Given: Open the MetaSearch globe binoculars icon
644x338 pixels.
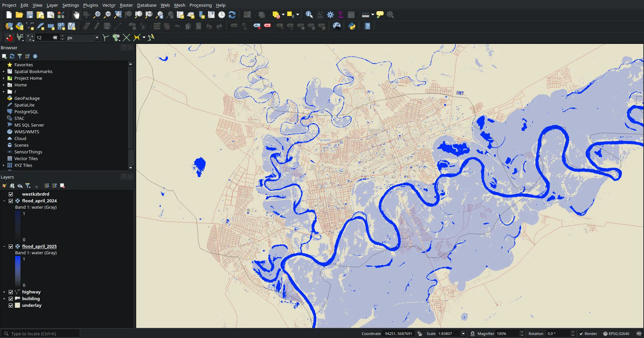Looking at the screenshot, I should pyautogui.click(x=337, y=26).
